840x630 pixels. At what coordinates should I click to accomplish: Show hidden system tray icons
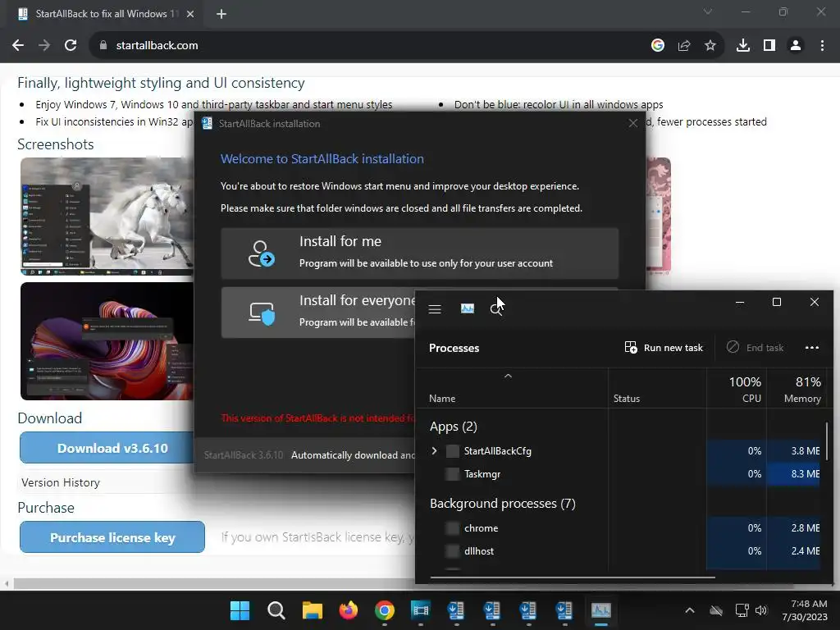pos(689,610)
